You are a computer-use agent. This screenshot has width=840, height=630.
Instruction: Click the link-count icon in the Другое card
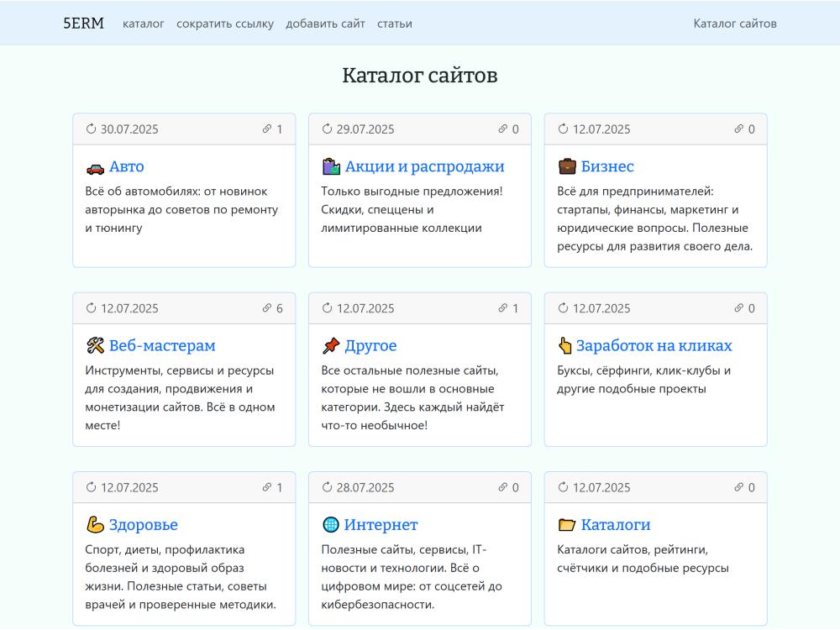click(502, 307)
